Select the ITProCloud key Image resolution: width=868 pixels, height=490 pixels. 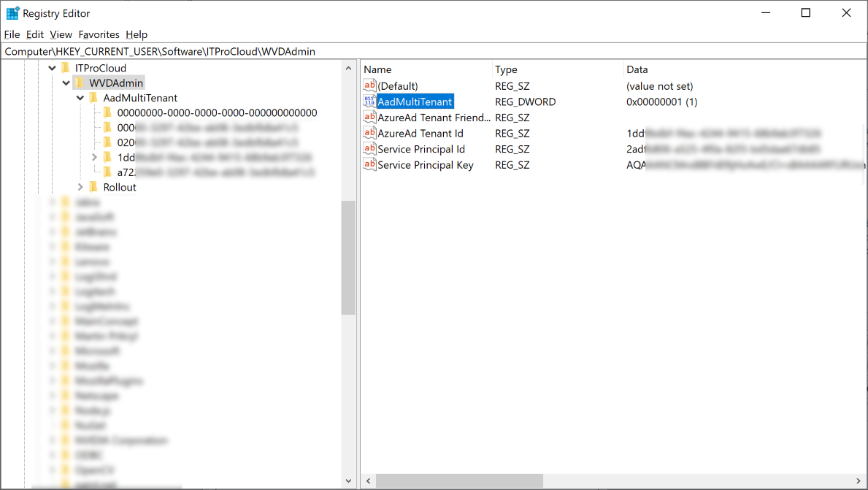click(101, 68)
